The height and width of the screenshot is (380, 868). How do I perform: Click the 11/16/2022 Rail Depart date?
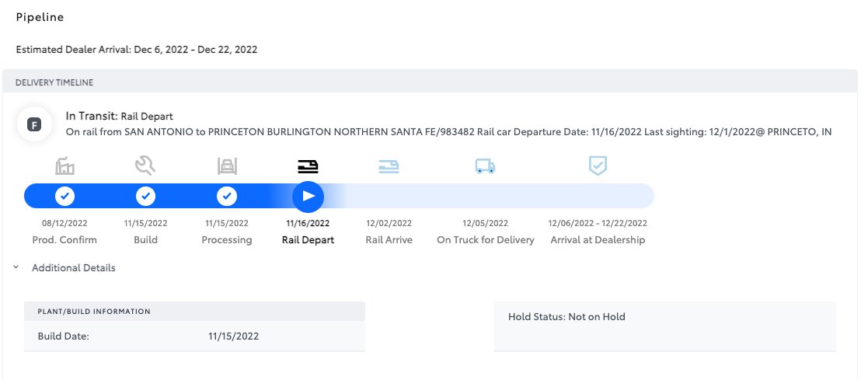coord(308,223)
